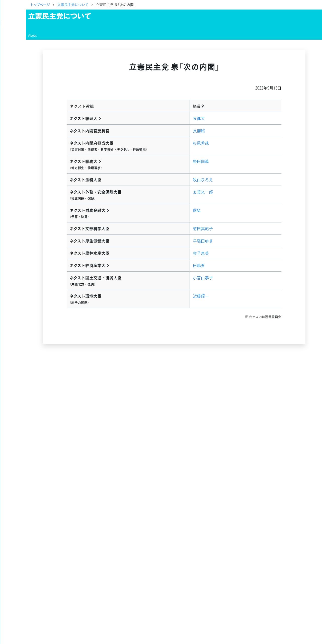Screen dimensions: 322x644
Task: Select the ネクスト財務金融大臣 cell
Action: point(128,213)
